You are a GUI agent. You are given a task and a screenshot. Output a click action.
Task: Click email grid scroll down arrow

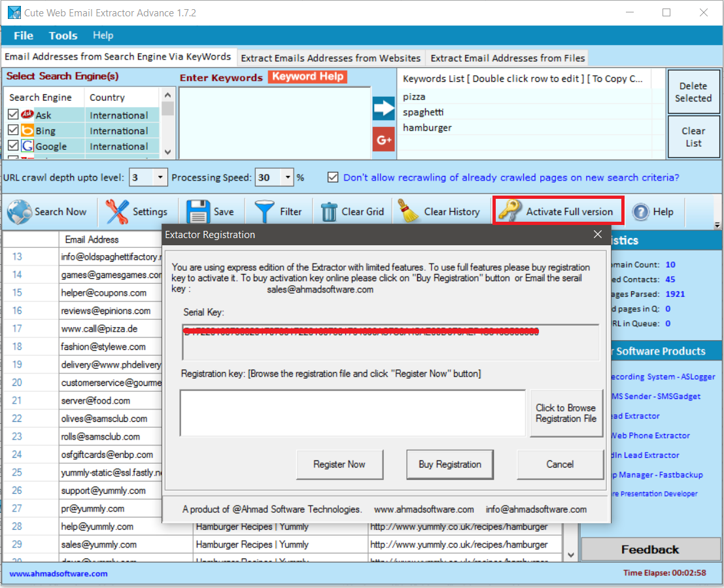click(x=571, y=555)
